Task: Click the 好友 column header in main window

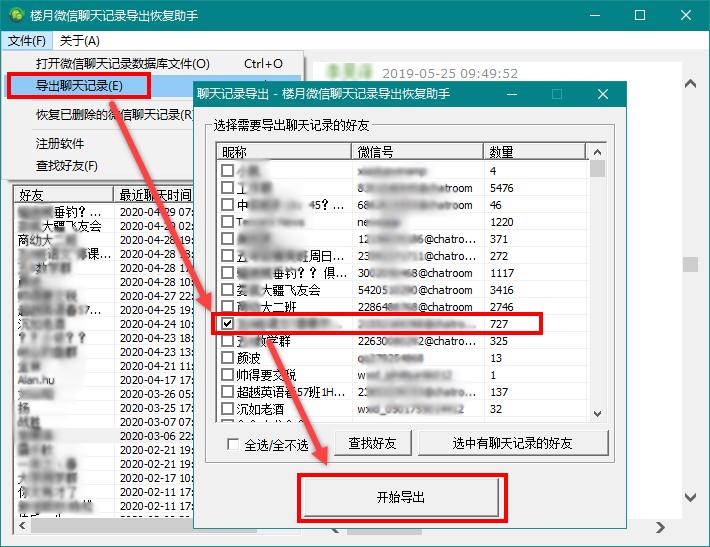Action: 63,195
